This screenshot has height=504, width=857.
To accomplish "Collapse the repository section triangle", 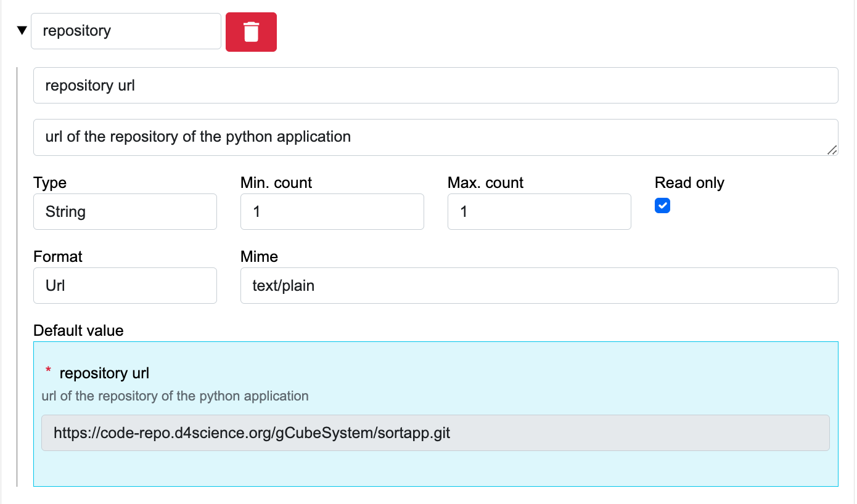I will click(22, 30).
